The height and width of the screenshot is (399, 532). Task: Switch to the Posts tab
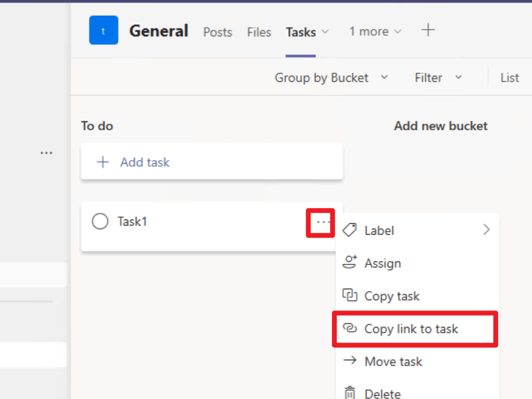coord(218,32)
